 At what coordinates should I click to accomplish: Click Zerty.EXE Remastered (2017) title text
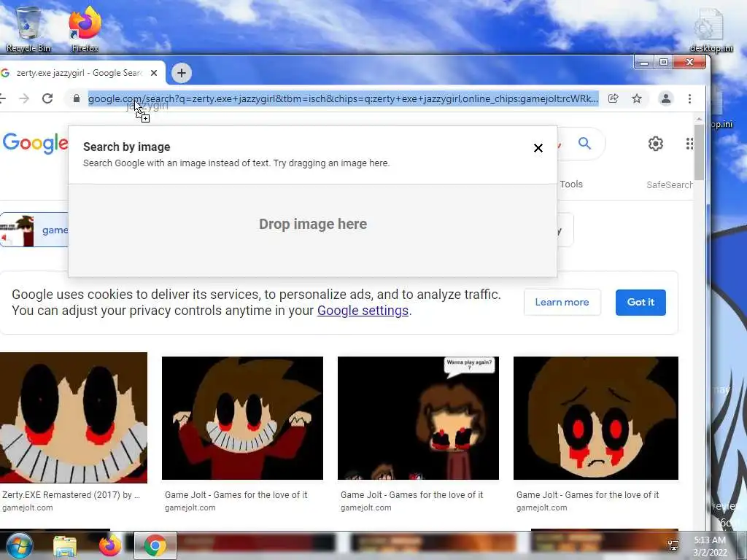tap(71, 495)
